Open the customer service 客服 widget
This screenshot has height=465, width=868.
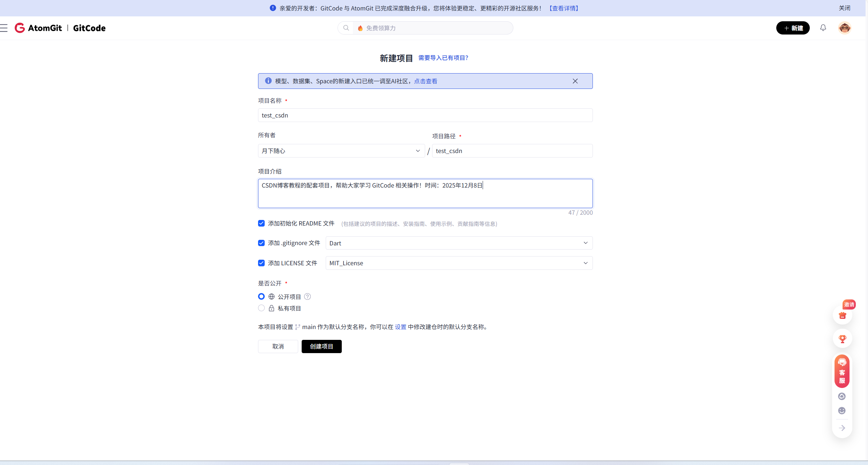[842, 372]
